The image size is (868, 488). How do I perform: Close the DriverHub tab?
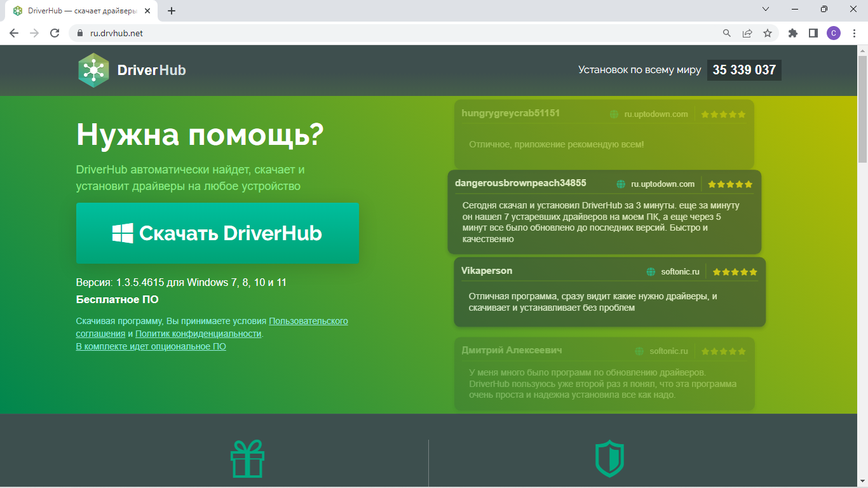148,11
